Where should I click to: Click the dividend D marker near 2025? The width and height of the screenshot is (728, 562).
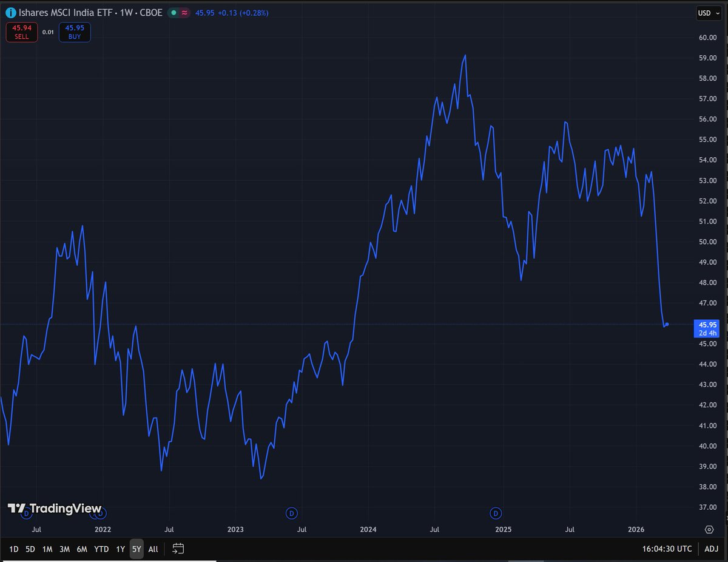click(x=496, y=513)
